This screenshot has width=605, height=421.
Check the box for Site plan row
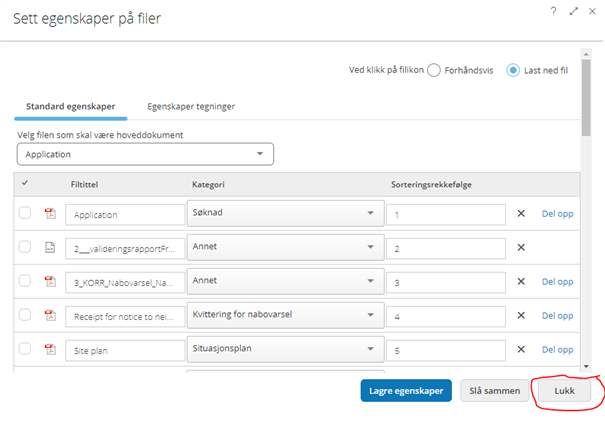pyautogui.click(x=25, y=348)
